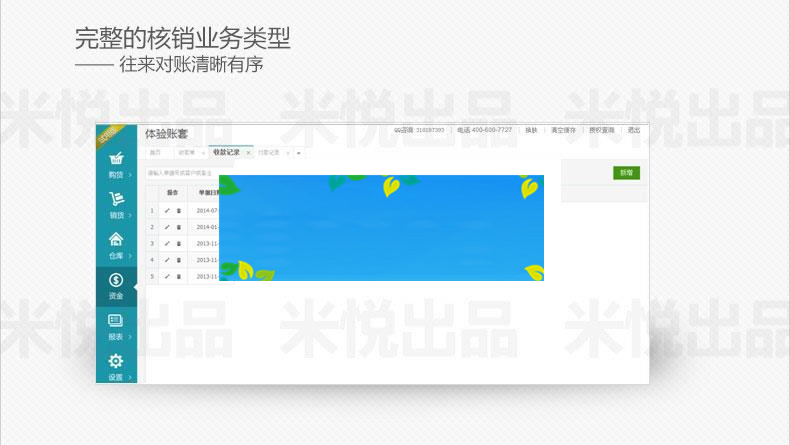Open the 购货 purchase basket icon
Viewport: 790px width, 445px height.
pyautogui.click(x=116, y=159)
